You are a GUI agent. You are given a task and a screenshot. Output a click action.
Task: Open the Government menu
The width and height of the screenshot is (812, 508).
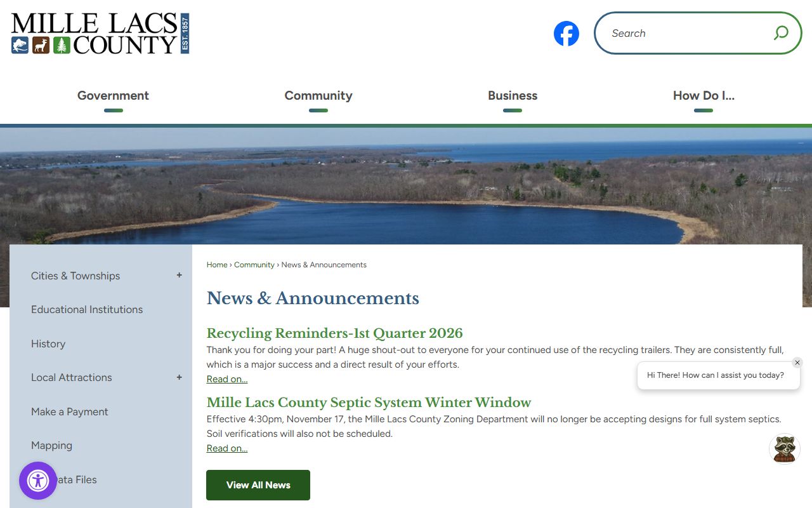(x=113, y=96)
